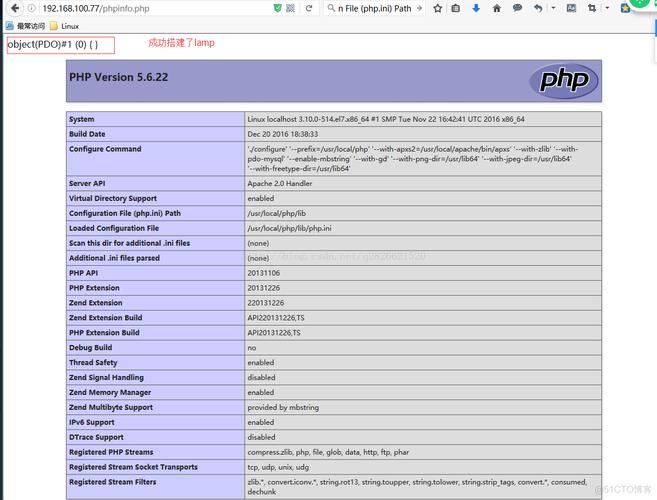Screen dimensions: 657x500
Task: Select the tcp, udp, unix, udg value
Action: (278, 467)
